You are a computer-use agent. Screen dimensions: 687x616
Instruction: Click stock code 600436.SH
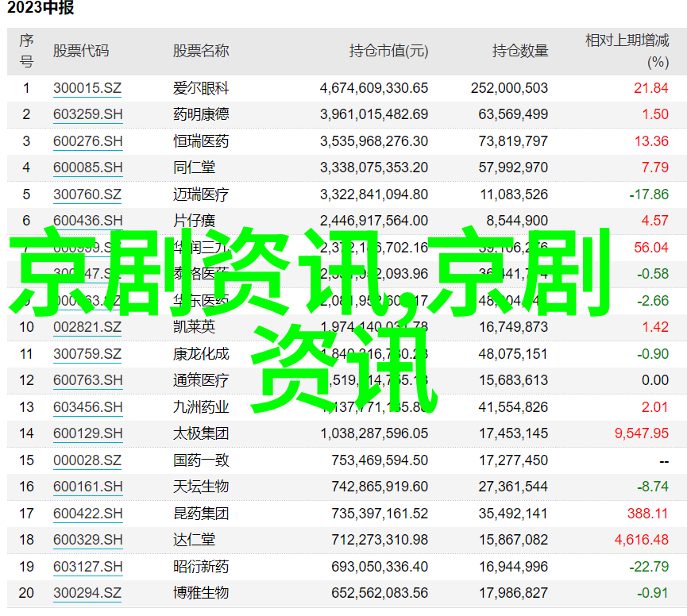87,221
